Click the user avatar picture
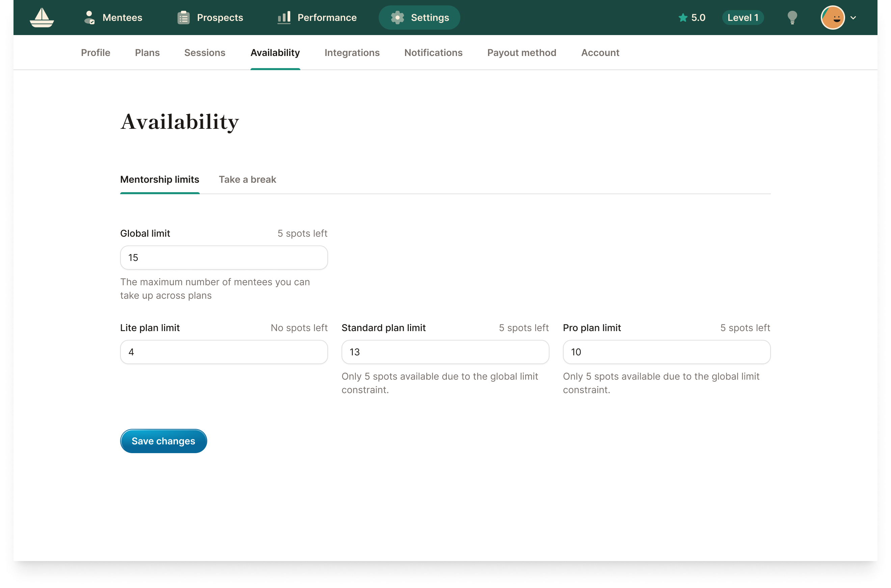 click(x=833, y=18)
